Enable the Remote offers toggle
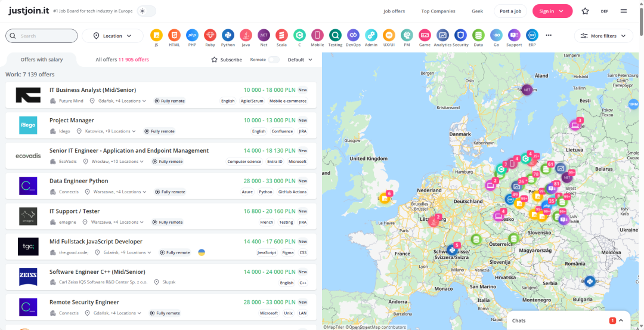This screenshot has height=330, width=644. (x=274, y=60)
